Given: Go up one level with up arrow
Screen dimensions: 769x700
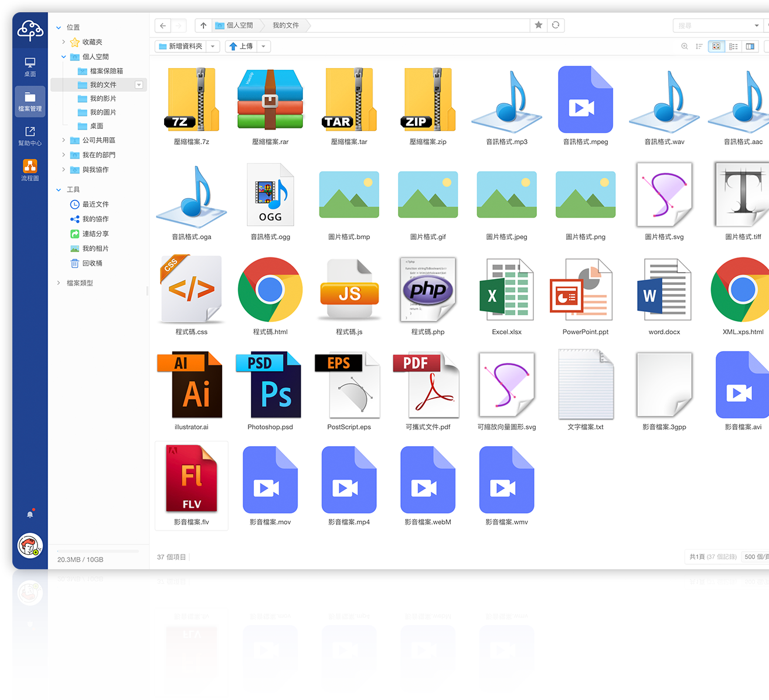Looking at the screenshot, I should 203,26.
